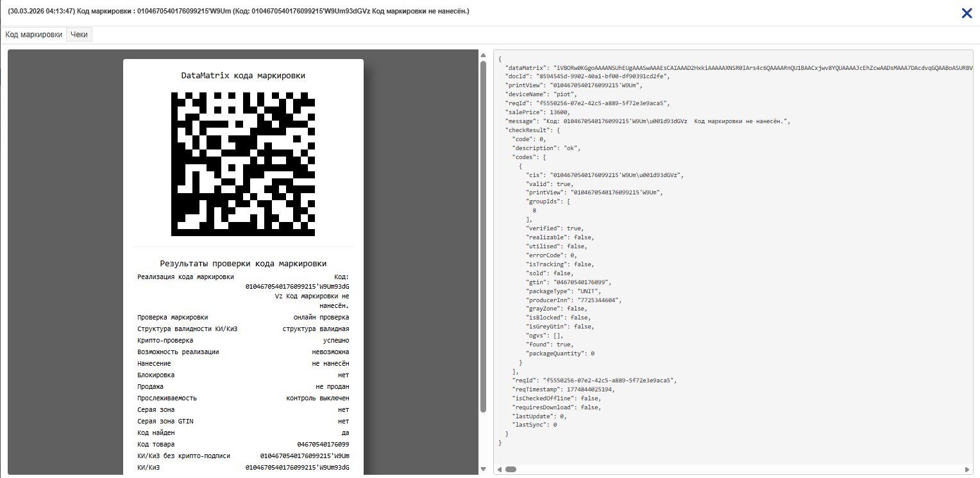Click the DataMatrix barcode image
Viewport: 980px width, 478px height.
[243, 164]
